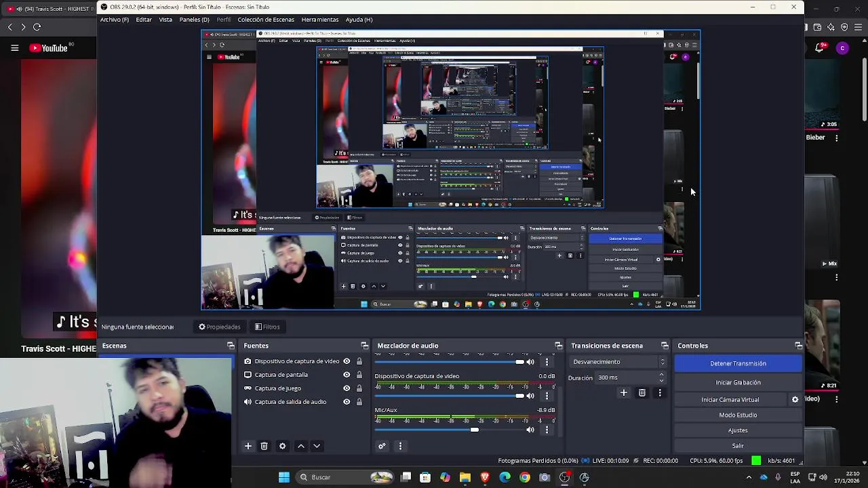The height and width of the screenshot is (488, 868).
Task: Hide Captura de juego source
Action: click(347, 388)
